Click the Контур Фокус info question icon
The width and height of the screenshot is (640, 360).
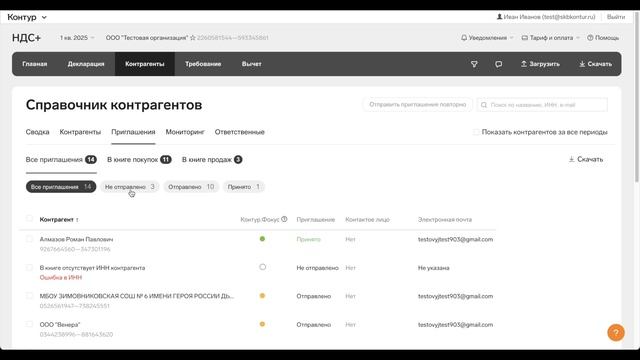[x=284, y=219]
